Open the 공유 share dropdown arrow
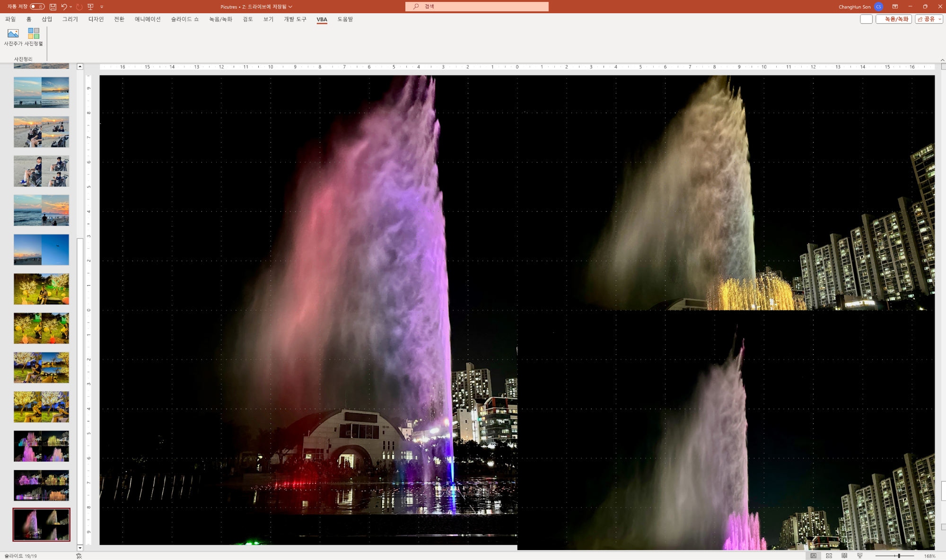Image resolution: width=946 pixels, height=560 pixels. pyautogui.click(x=940, y=19)
